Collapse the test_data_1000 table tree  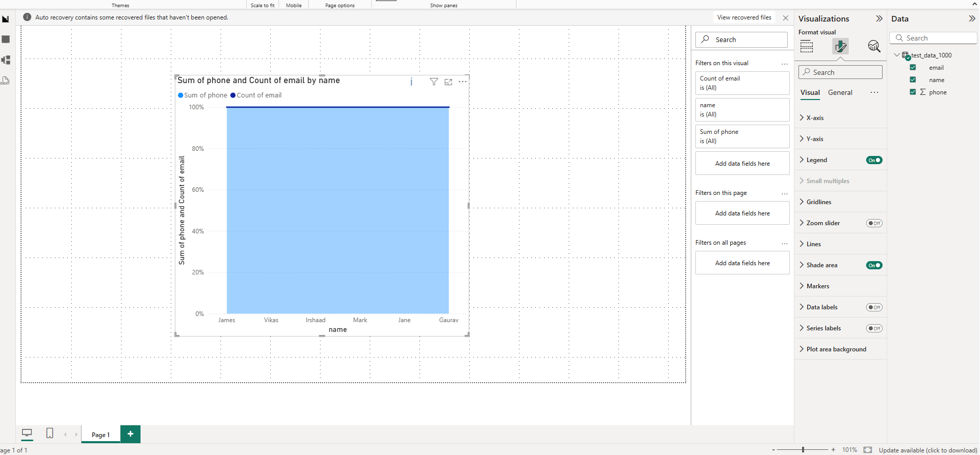point(896,55)
